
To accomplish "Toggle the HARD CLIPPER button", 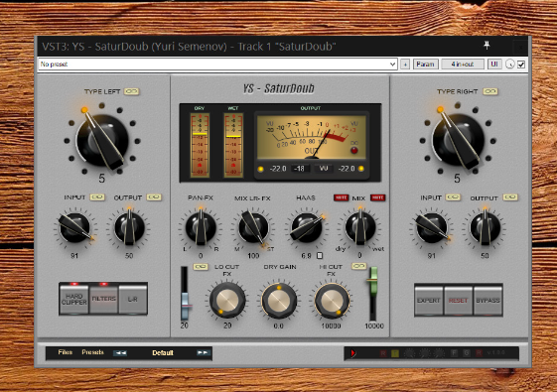I will (x=73, y=299).
